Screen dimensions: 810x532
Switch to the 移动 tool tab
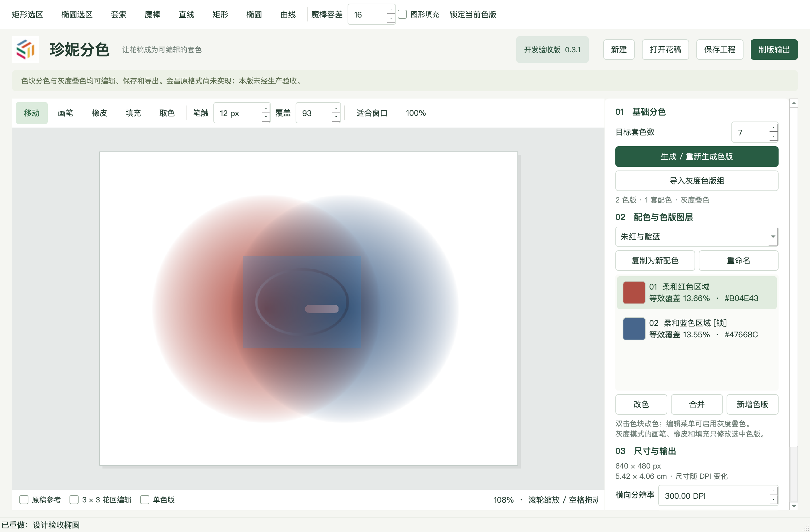(32, 113)
